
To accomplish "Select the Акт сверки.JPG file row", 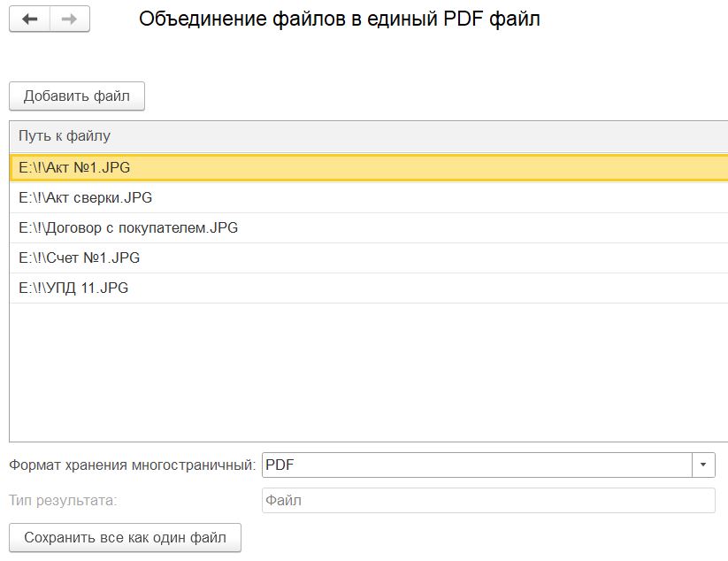I will point(86,197).
